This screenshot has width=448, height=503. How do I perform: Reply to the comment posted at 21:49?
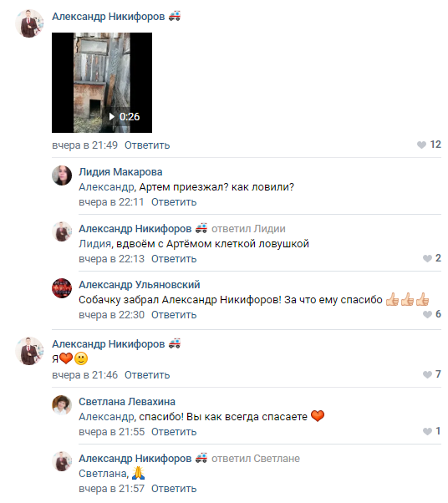coord(147,145)
